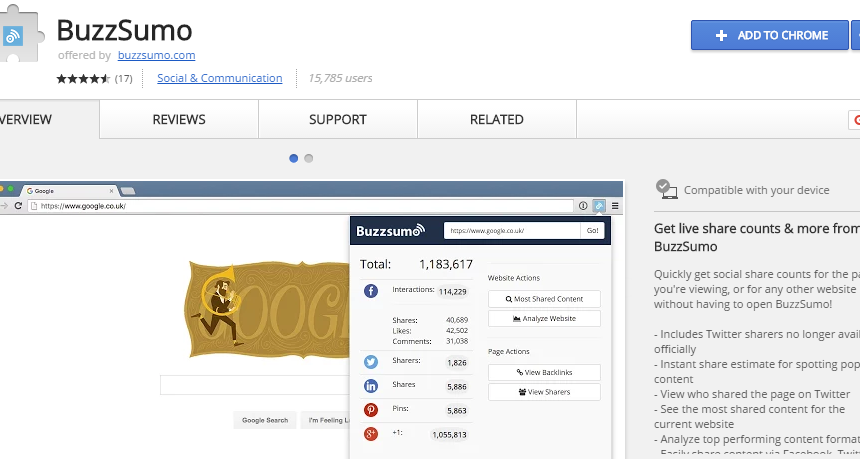The image size is (860, 459).
Task: Click the Pins count 5,863
Action: 456,411
